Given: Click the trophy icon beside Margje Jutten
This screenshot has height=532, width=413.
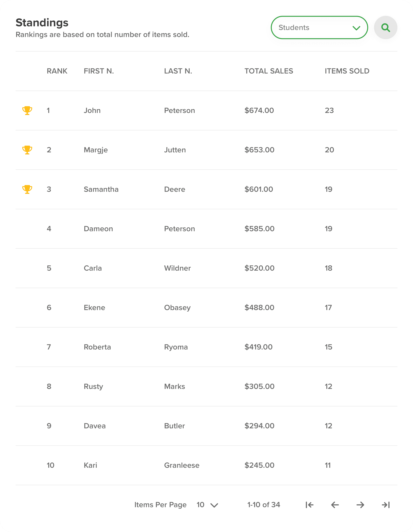Looking at the screenshot, I should click(27, 150).
